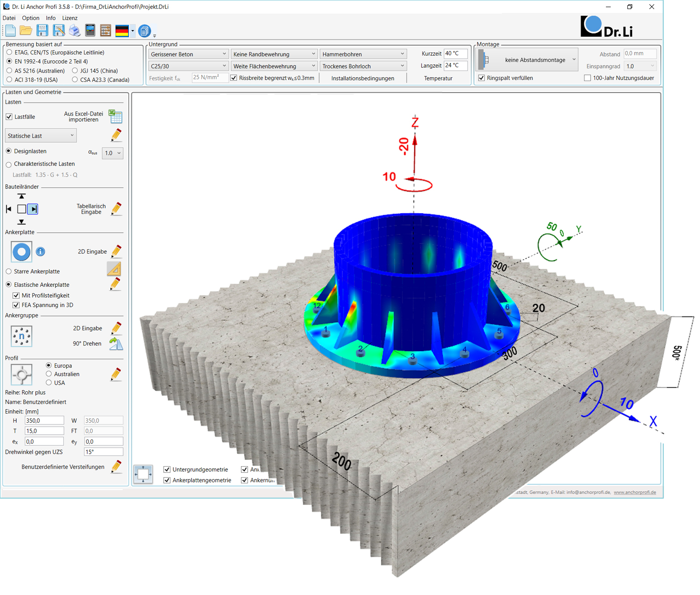Click the Ankergruppe 2D Eingabe pencil
The image size is (700, 595).
117,328
